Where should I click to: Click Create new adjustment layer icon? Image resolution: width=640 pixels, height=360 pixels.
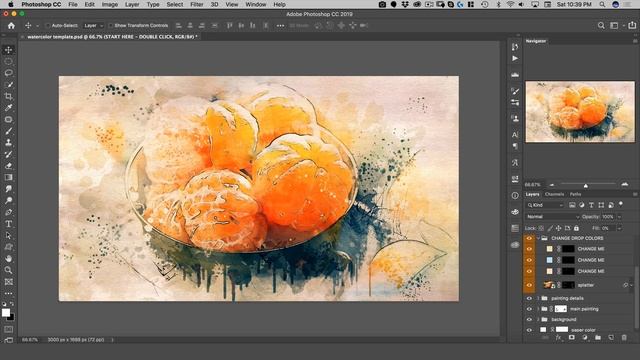click(x=584, y=338)
